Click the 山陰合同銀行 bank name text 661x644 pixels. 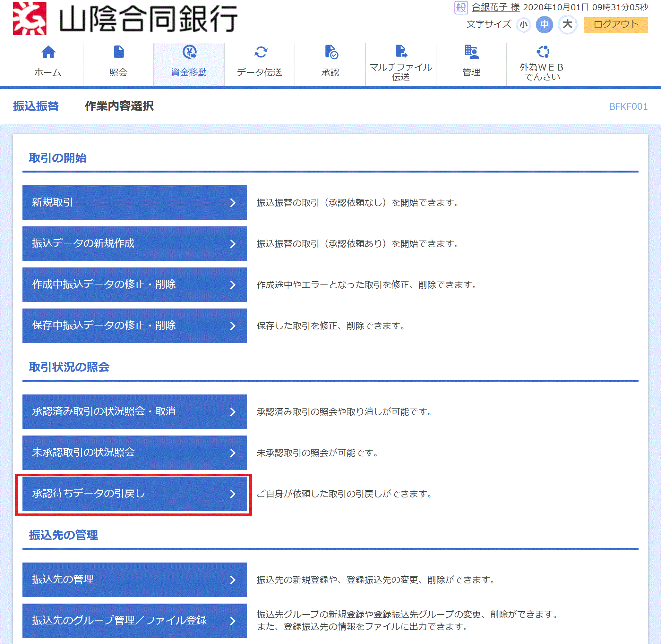(x=148, y=19)
